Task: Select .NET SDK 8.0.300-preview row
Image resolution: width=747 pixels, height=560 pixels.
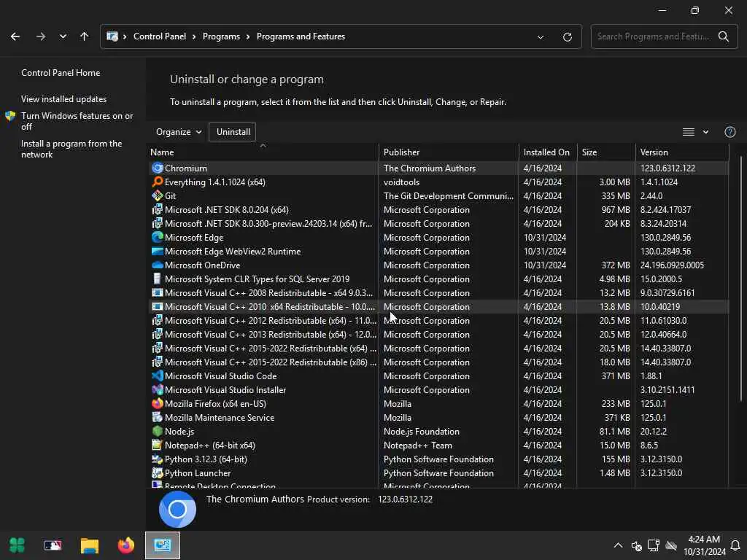Action: coord(438,223)
